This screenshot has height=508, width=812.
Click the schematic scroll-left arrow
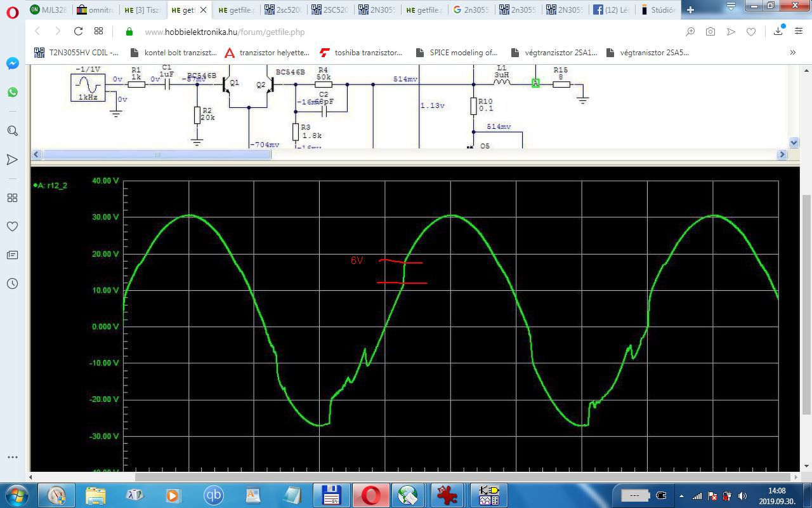tap(36, 154)
